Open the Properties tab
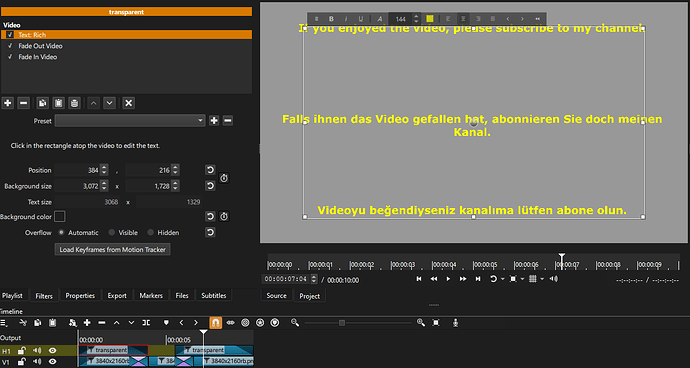690x368 pixels. tap(80, 296)
